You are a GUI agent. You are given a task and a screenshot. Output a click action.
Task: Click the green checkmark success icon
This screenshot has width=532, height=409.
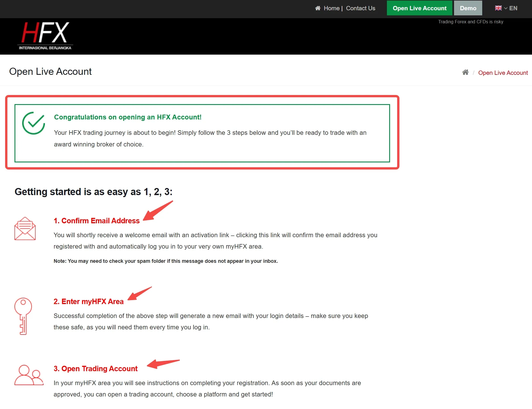coord(34,123)
